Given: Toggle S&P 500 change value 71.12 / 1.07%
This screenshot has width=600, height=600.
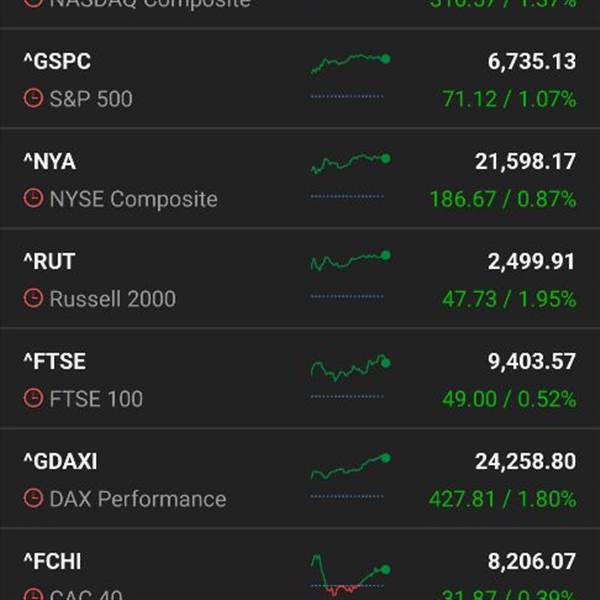Looking at the screenshot, I should pyautogui.click(x=508, y=99).
